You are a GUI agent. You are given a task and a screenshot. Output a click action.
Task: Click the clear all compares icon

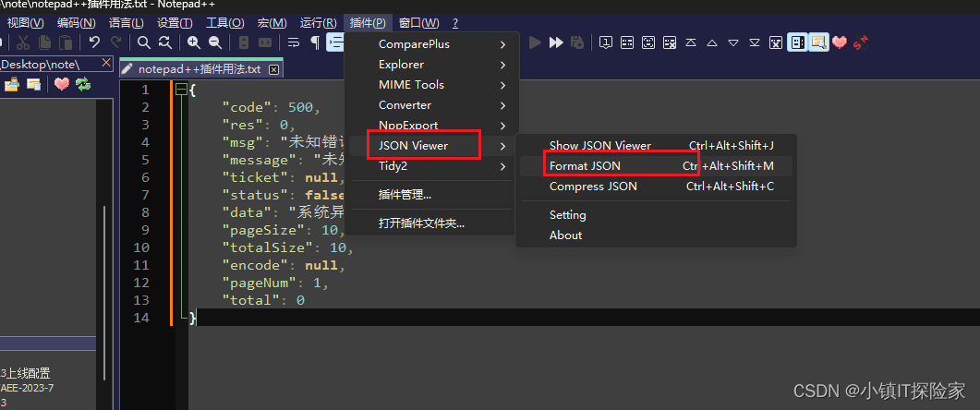click(x=776, y=42)
